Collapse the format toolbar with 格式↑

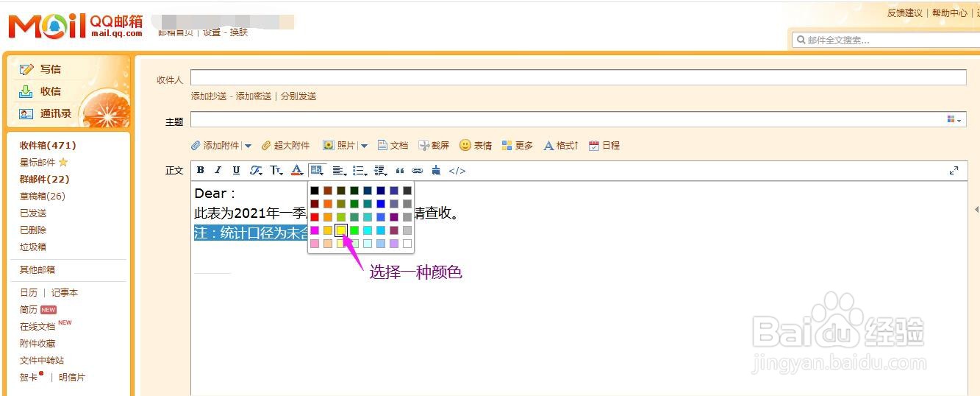click(x=561, y=146)
